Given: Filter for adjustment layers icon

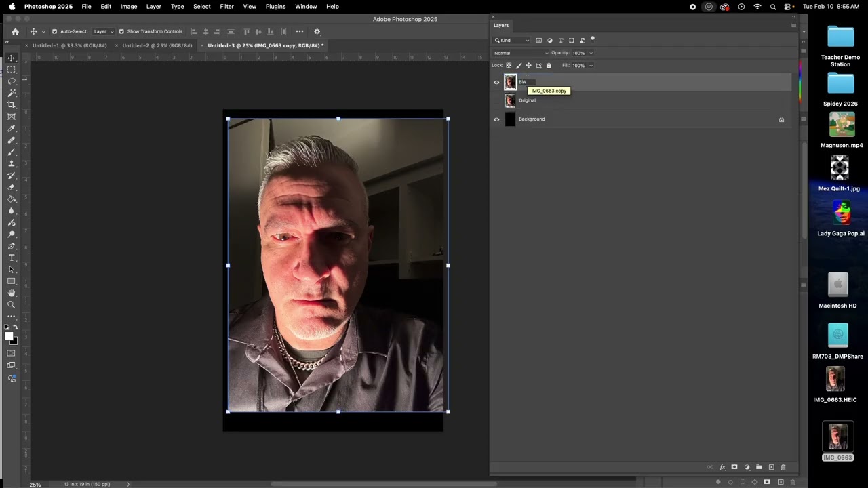Looking at the screenshot, I should 550,41.
